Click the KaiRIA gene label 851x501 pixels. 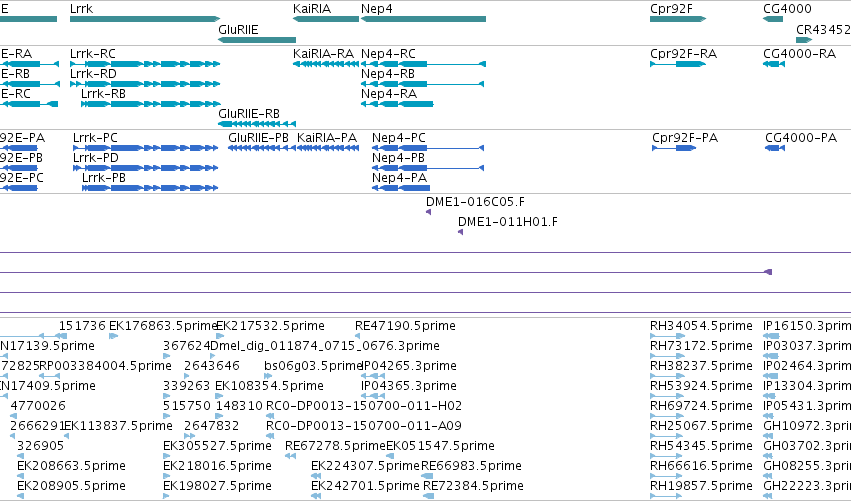pyautogui.click(x=312, y=9)
